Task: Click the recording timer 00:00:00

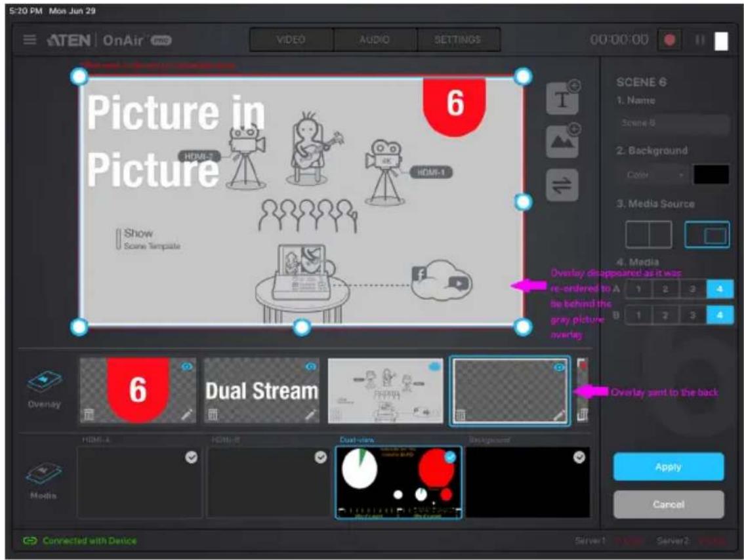Action: point(619,40)
